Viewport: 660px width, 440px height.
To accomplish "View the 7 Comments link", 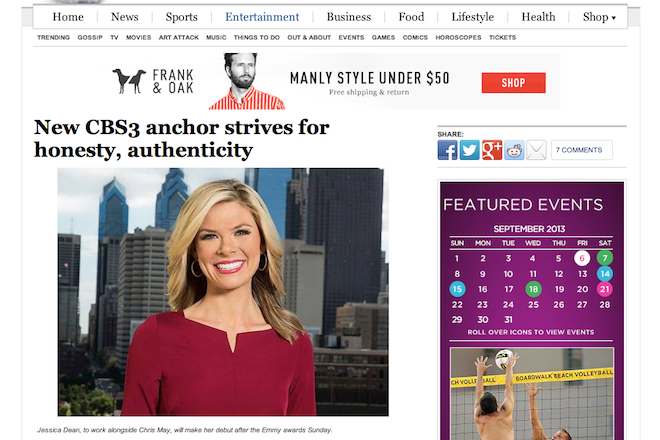I will pos(582,150).
